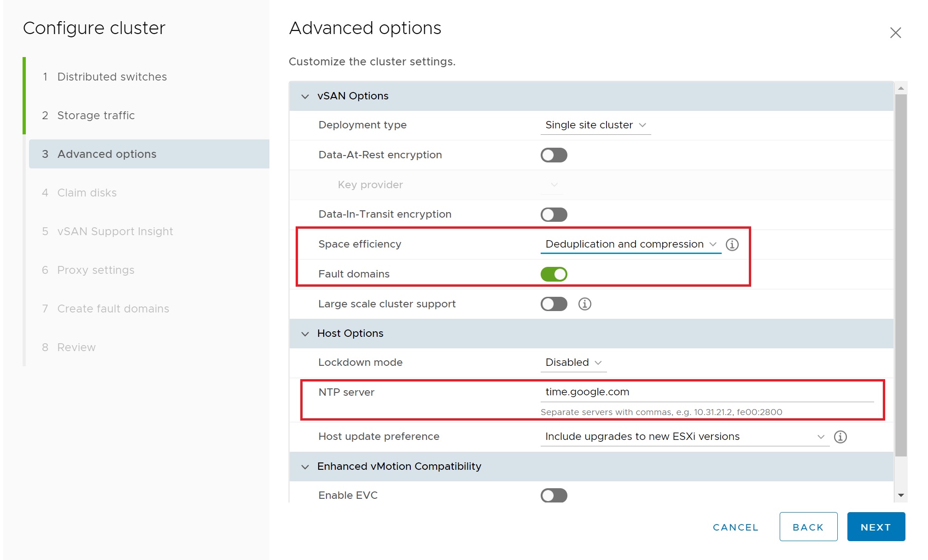
Task: Click info icon next to Host update preference
Action: [x=840, y=437]
